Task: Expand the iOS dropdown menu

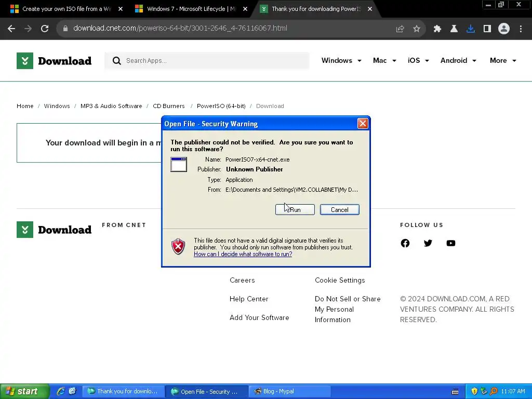Action: 418,60
